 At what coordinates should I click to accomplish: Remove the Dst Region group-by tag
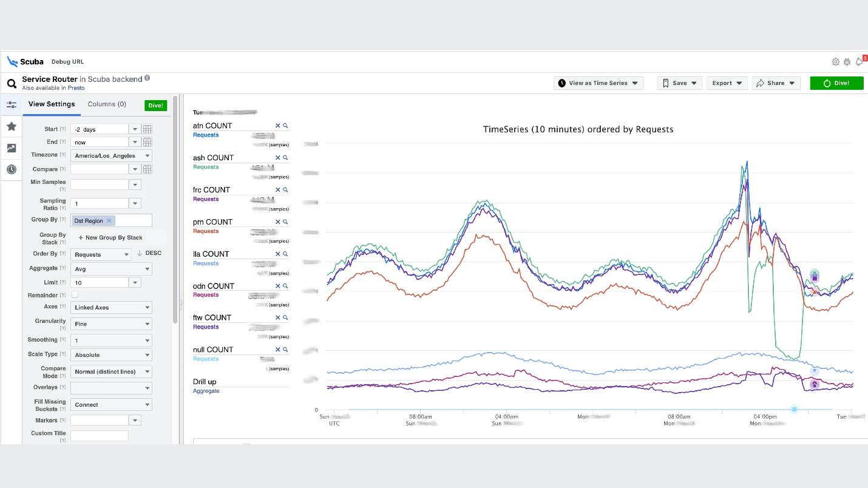pos(109,221)
